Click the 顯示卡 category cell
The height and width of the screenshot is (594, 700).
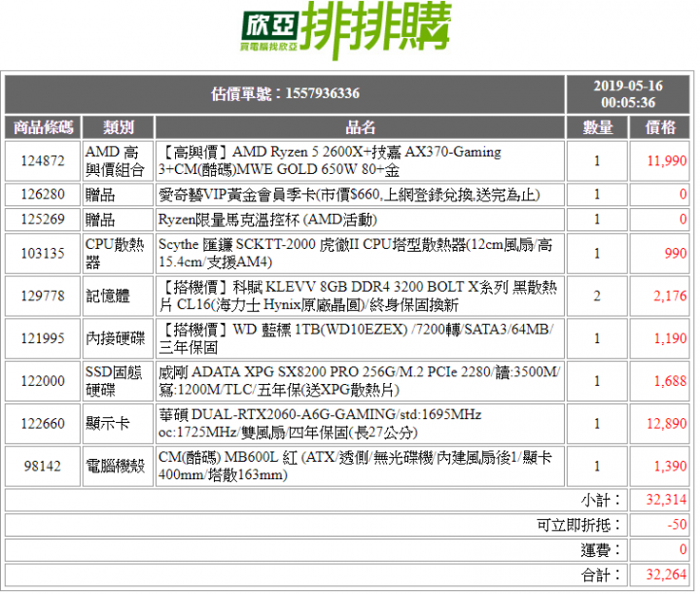click(x=119, y=424)
